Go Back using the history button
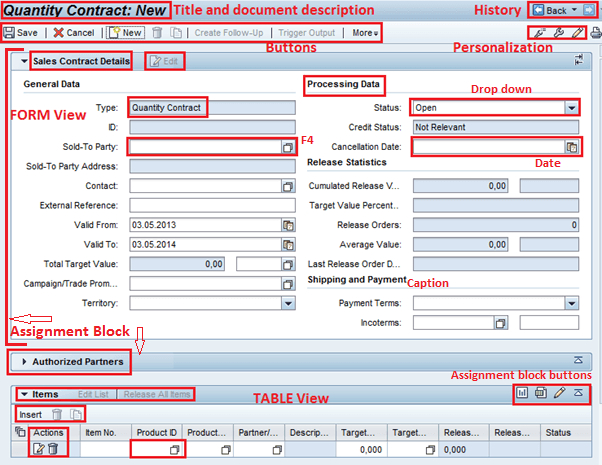 (548, 10)
